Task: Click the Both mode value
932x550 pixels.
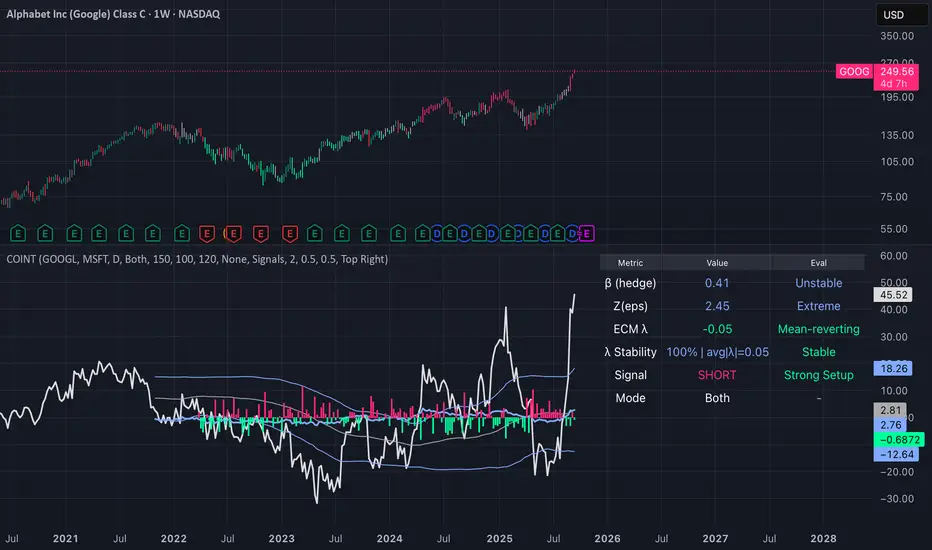Action: [x=717, y=398]
